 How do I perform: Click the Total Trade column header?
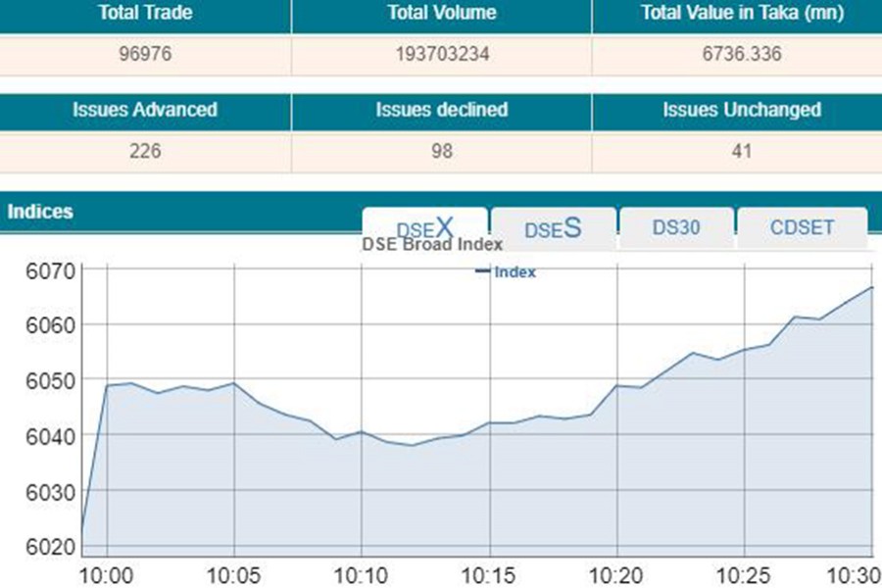[145, 14]
